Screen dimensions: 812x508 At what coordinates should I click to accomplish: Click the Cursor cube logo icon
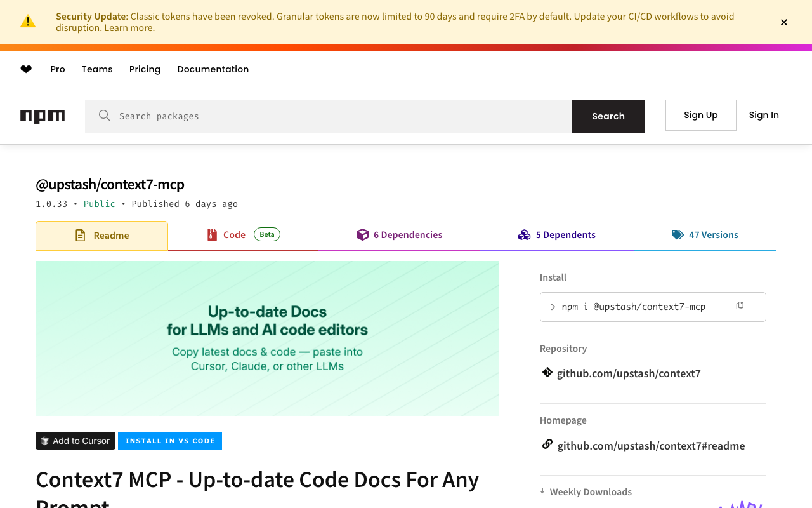click(45, 441)
